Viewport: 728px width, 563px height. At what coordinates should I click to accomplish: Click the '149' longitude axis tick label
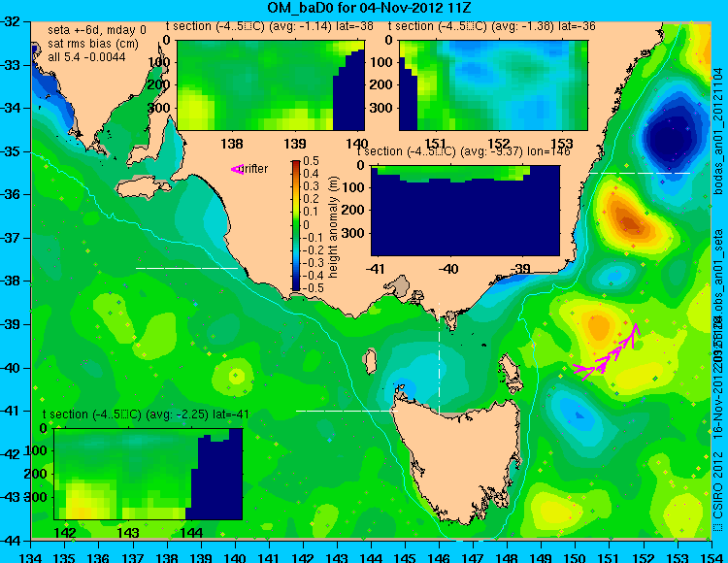541,557
